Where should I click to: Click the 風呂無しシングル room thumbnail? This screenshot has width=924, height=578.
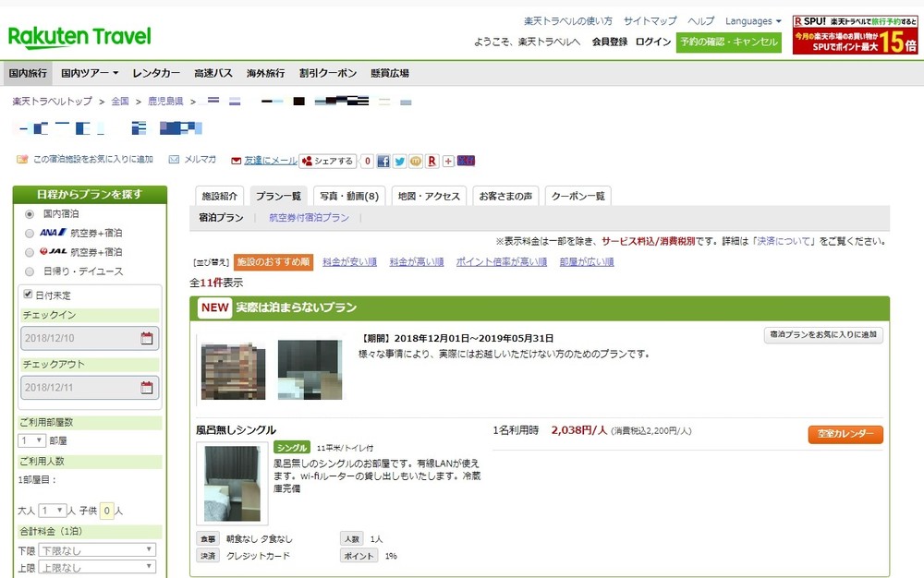pos(232,483)
